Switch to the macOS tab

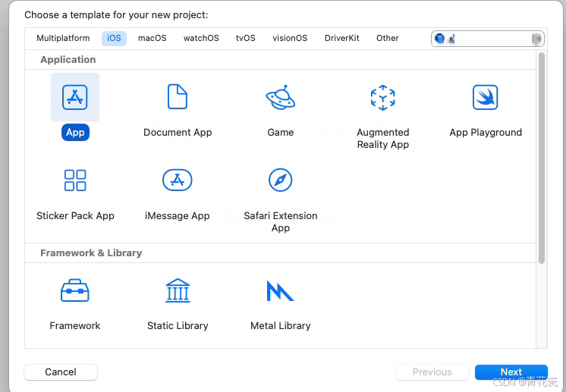tap(153, 38)
